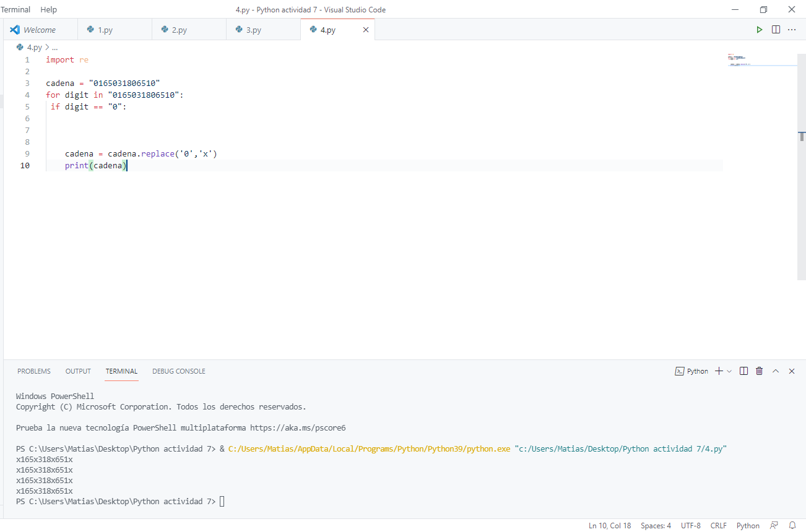Run the Python file with play icon
The image size is (806, 532).
point(760,30)
